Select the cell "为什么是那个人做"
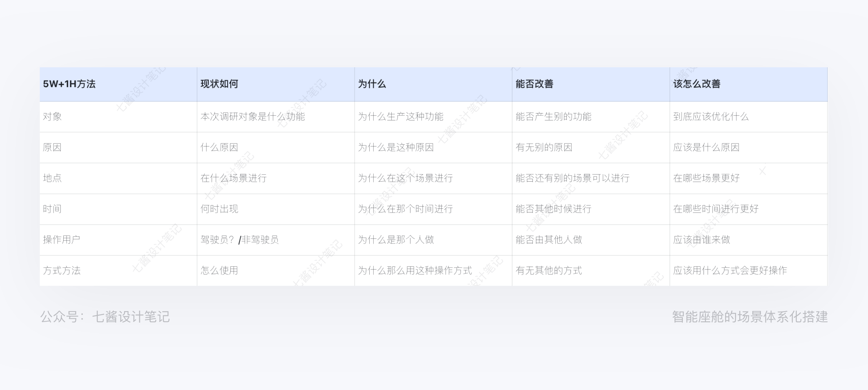 [433, 239]
